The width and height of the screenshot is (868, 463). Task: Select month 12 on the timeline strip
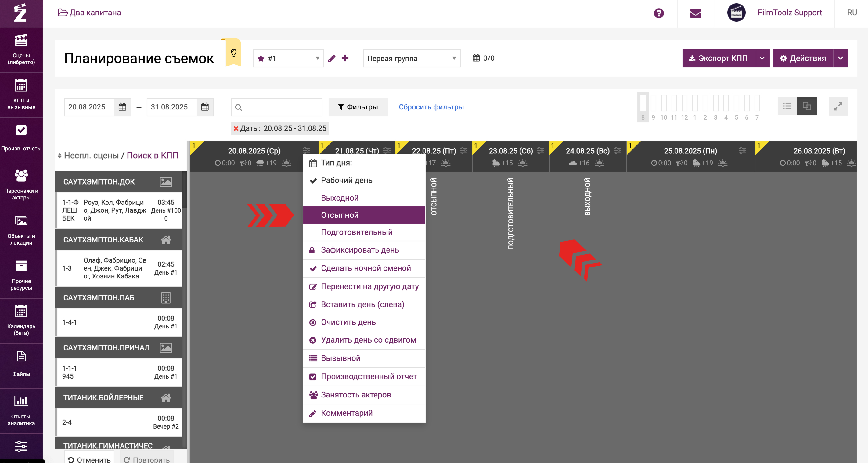(x=684, y=107)
